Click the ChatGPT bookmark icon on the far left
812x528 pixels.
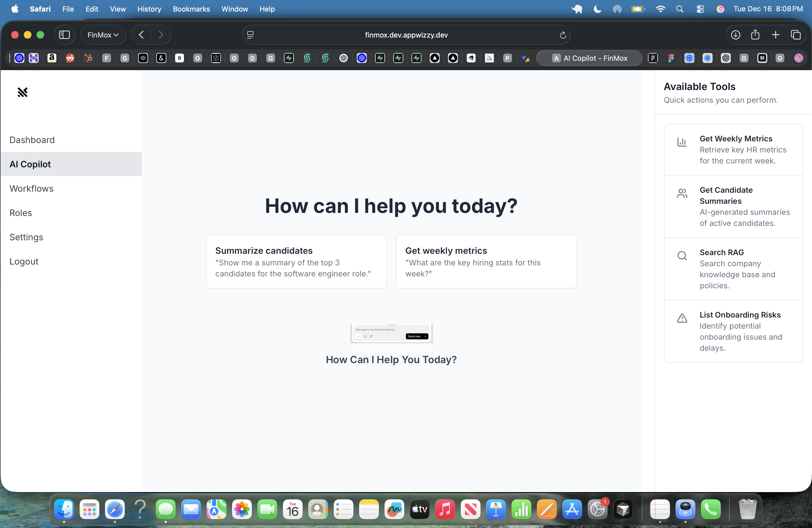click(19, 58)
